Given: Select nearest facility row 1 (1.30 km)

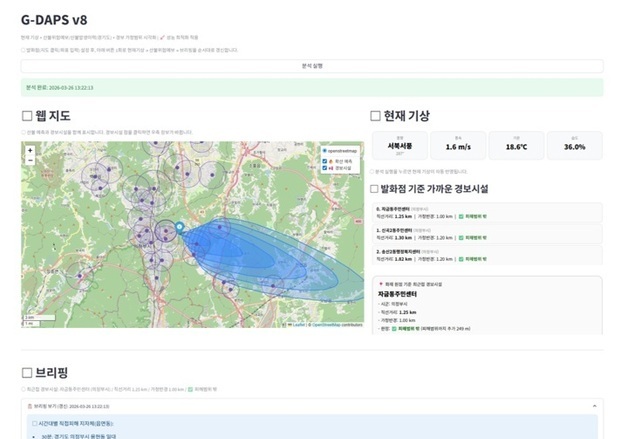Looking at the screenshot, I should coord(487,234).
